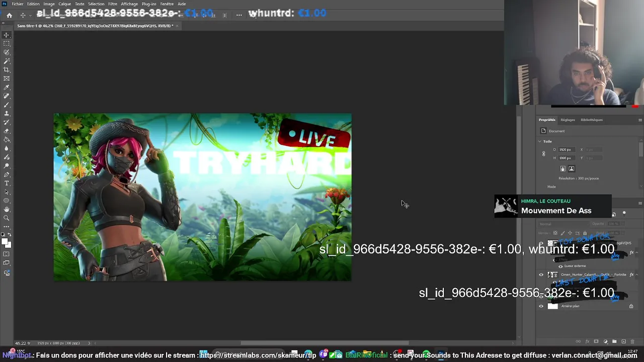Select the Path Selection tool
Image resolution: width=644 pixels, height=362 pixels.
point(7,192)
